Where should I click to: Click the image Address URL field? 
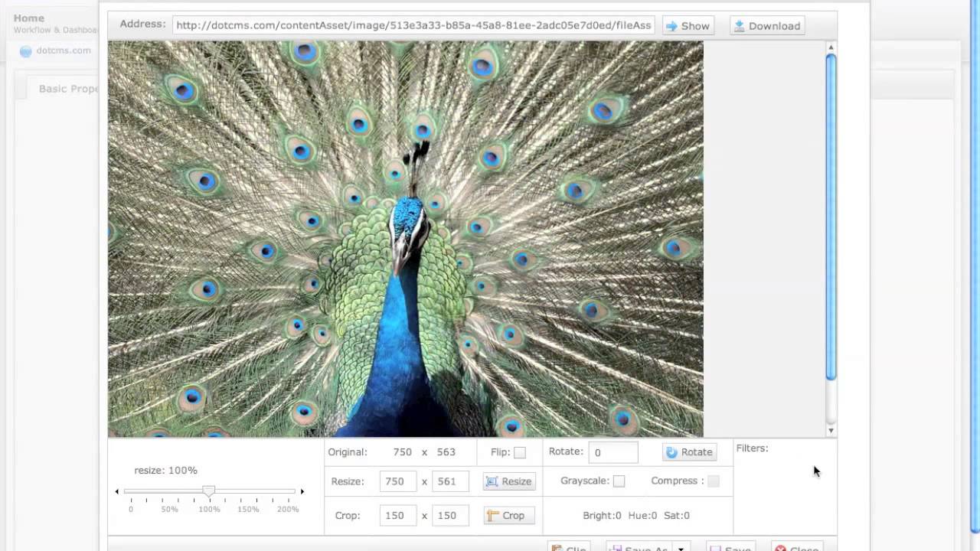(413, 25)
